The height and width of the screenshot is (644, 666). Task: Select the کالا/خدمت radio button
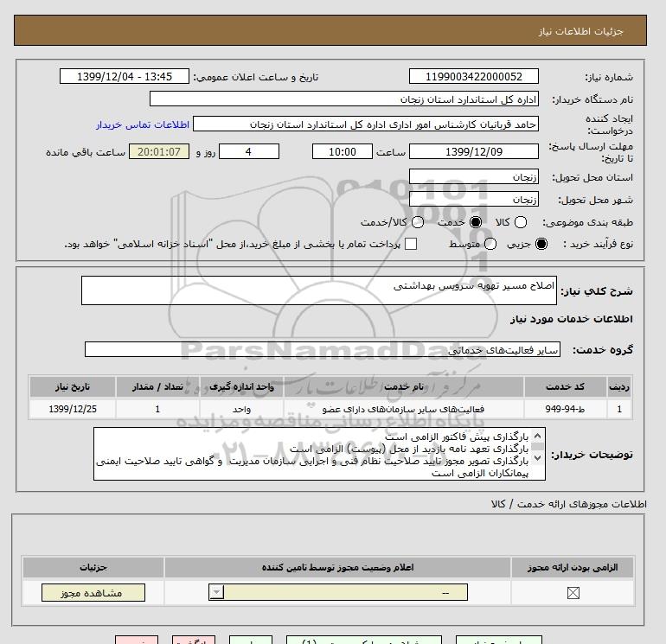[x=418, y=222]
